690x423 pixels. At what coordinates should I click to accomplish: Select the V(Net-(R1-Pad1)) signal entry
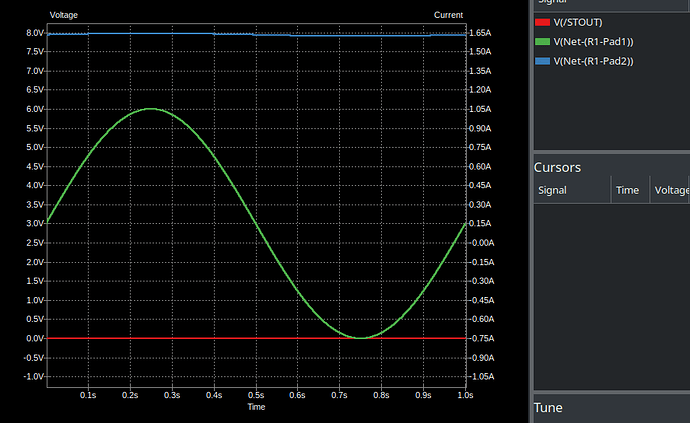tap(593, 42)
